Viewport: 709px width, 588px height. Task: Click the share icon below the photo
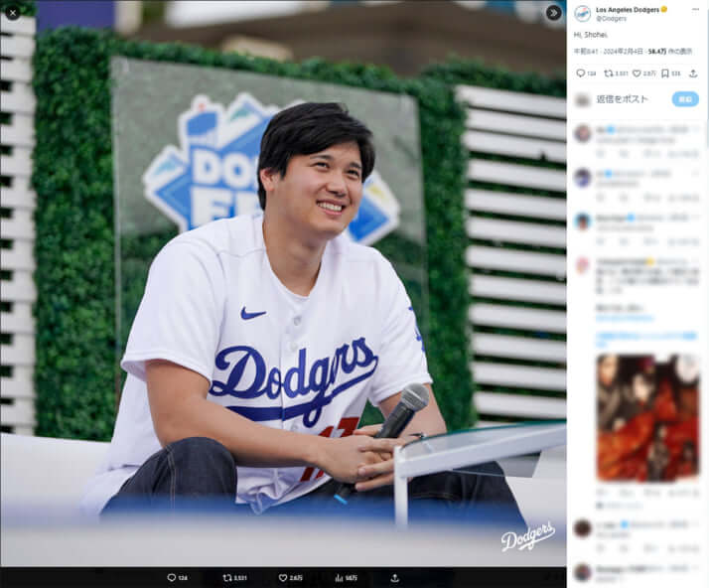[x=395, y=578]
